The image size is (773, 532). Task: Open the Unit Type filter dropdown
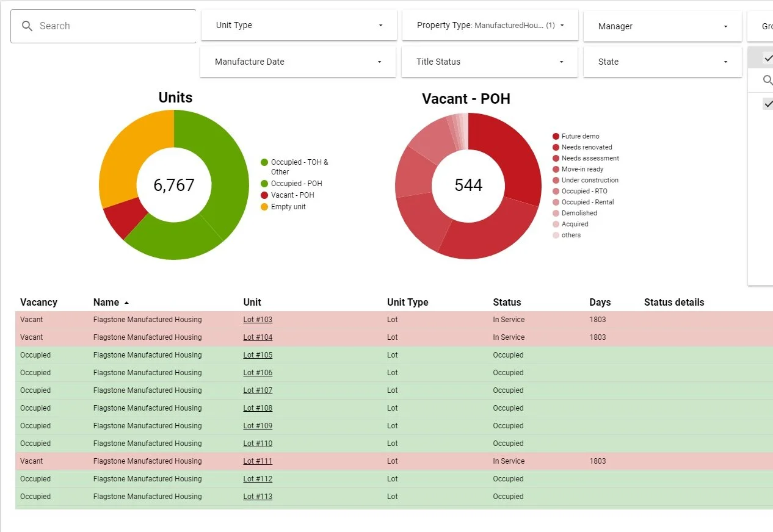[299, 25]
